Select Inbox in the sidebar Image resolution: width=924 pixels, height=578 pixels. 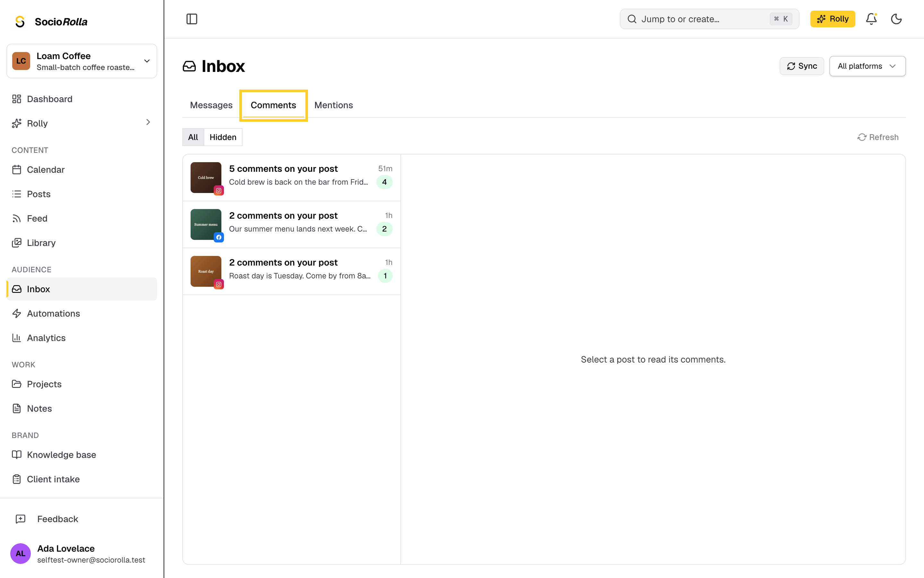[82, 289]
